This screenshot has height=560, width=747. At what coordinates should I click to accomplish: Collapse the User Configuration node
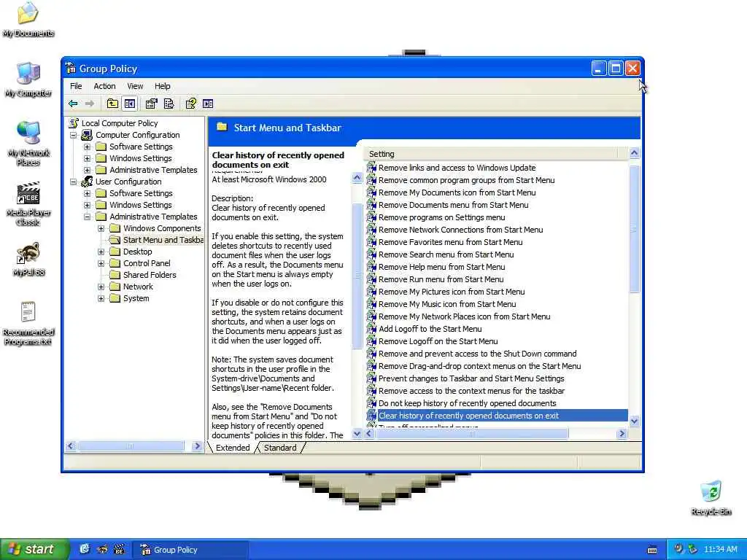tap(74, 182)
